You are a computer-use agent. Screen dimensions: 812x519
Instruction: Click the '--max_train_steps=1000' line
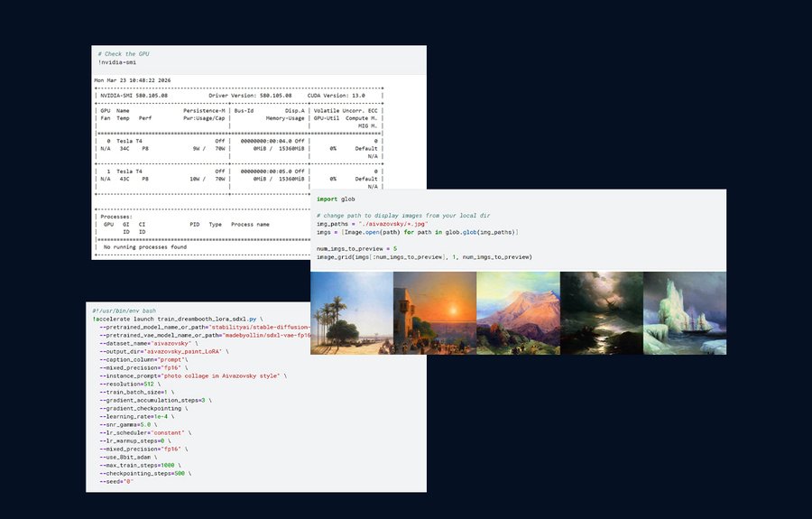(x=141, y=466)
